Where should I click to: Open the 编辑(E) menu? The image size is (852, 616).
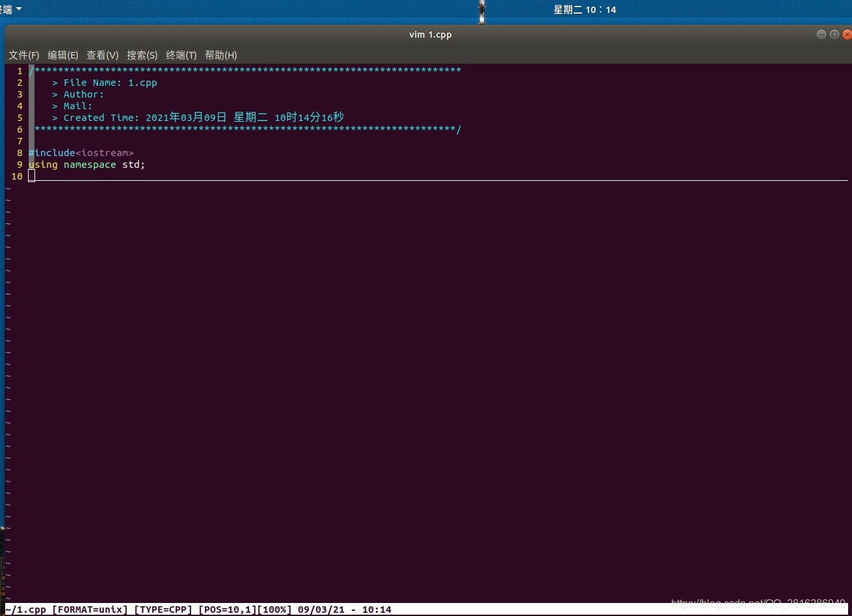(62, 55)
